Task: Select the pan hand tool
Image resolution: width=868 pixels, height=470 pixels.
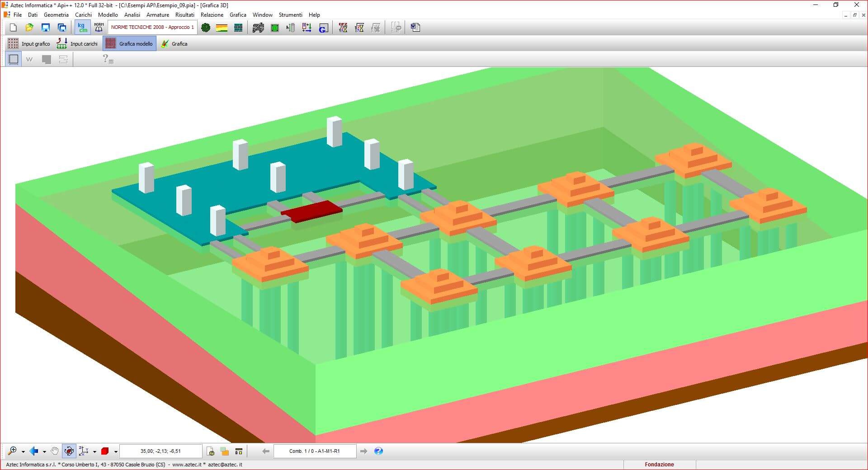Action: (x=55, y=451)
